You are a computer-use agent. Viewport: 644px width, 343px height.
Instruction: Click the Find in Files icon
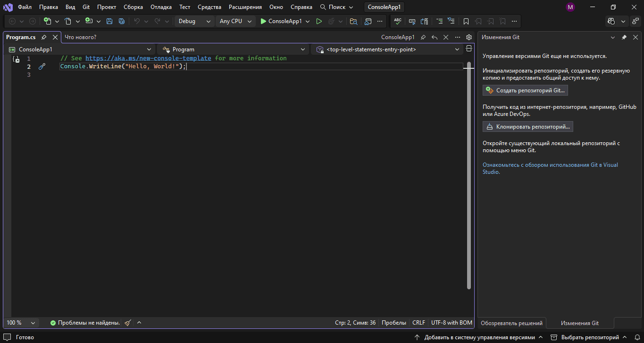[353, 21]
